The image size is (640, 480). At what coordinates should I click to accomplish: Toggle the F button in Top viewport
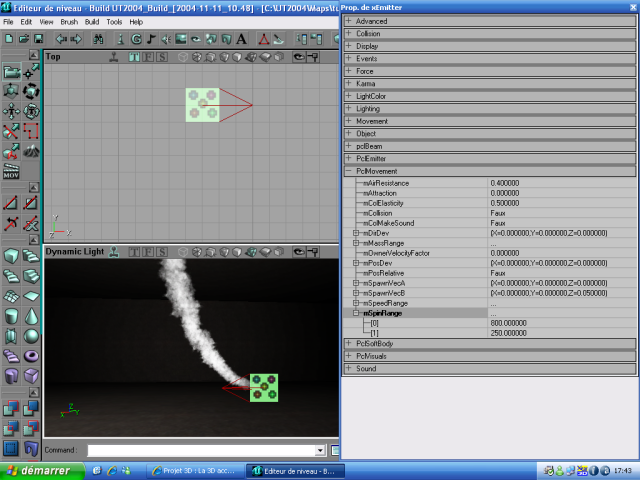point(148,57)
